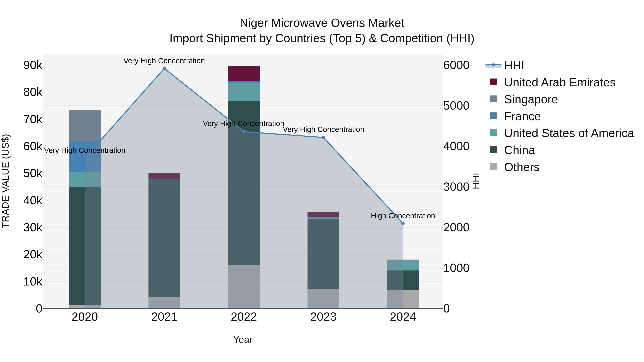Click the United States of America segment in 2024

coord(403,265)
